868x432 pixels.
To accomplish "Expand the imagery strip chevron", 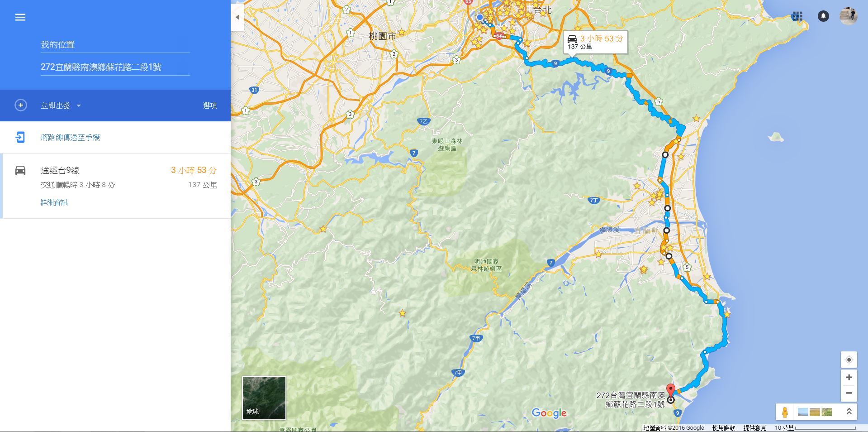I will point(849,412).
